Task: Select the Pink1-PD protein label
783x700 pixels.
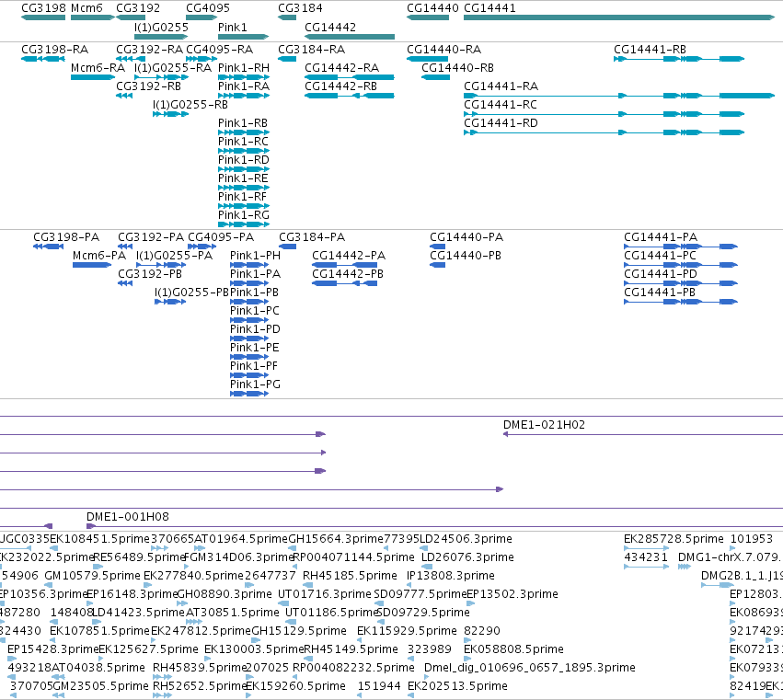Action: point(255,329)
